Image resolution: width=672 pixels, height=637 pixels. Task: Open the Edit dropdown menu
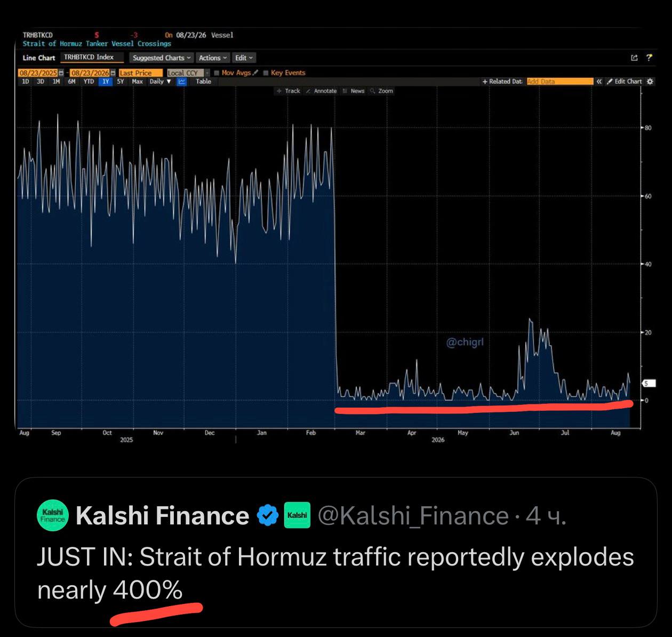pos(244,58)
